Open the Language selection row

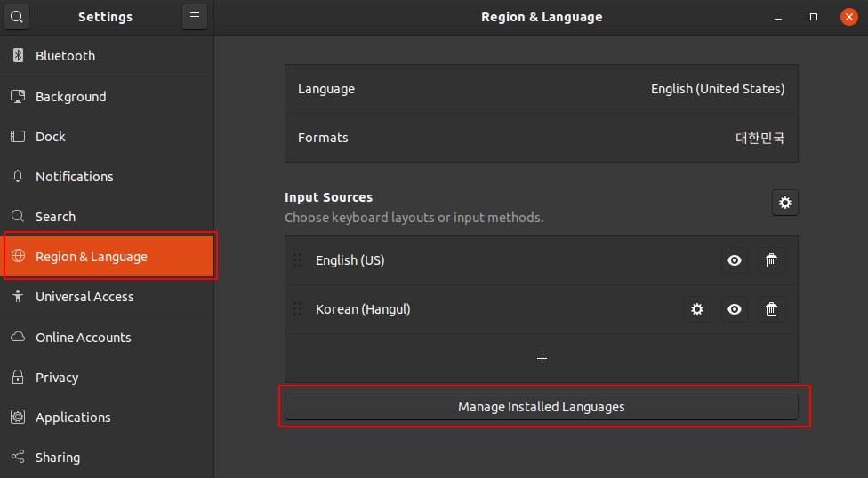(542, 89)
